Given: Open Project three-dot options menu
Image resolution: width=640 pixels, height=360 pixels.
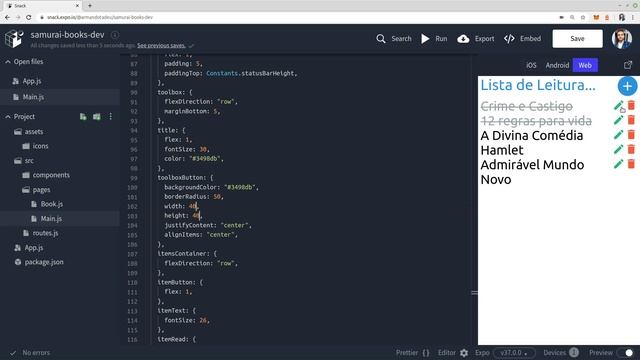Looking at the screenshot, I should point(111,117).
